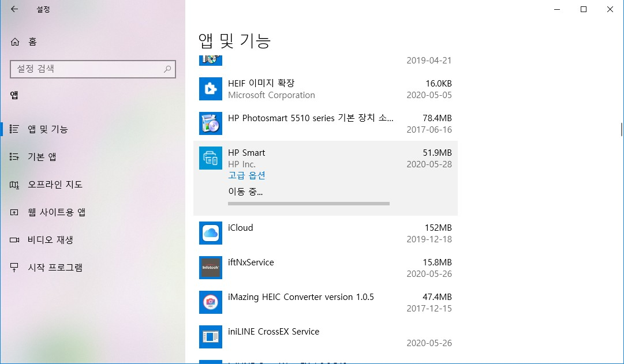Click the 이동 중 progress bar
The image size is (624, 364).
pyautogui.click(x=309, y=204)
